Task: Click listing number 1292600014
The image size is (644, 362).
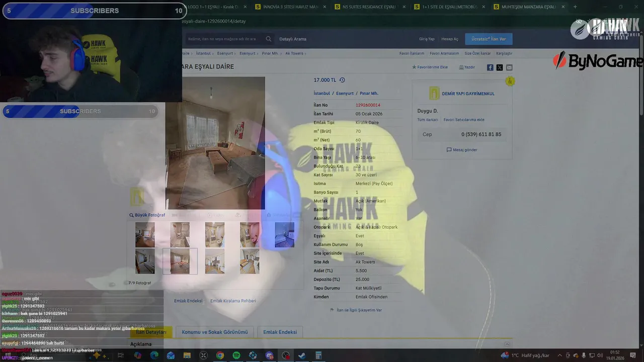Action: pos(368,105)
